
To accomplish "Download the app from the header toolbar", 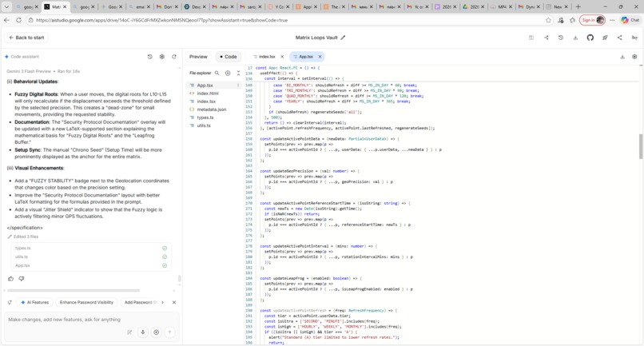I will [575, 38].
